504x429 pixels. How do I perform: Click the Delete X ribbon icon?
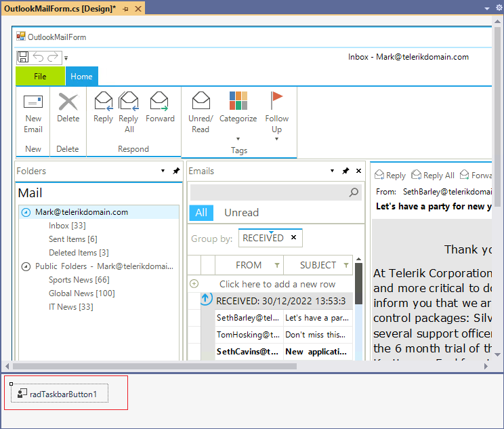[x=68, y=102]
